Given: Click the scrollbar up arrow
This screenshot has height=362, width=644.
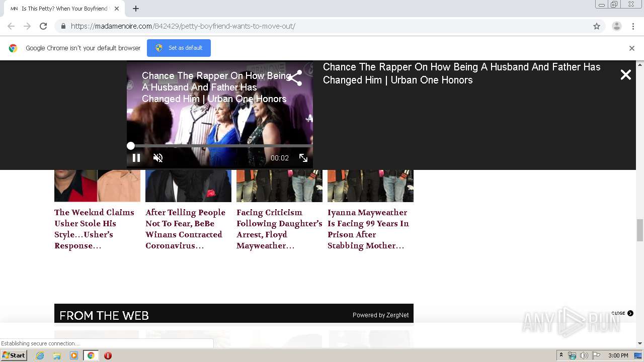Looking at the screenshot, I should click(640, 64).
